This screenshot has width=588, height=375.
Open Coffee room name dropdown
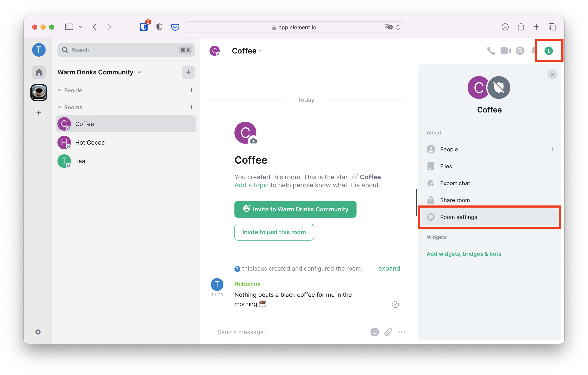point(247,51)
